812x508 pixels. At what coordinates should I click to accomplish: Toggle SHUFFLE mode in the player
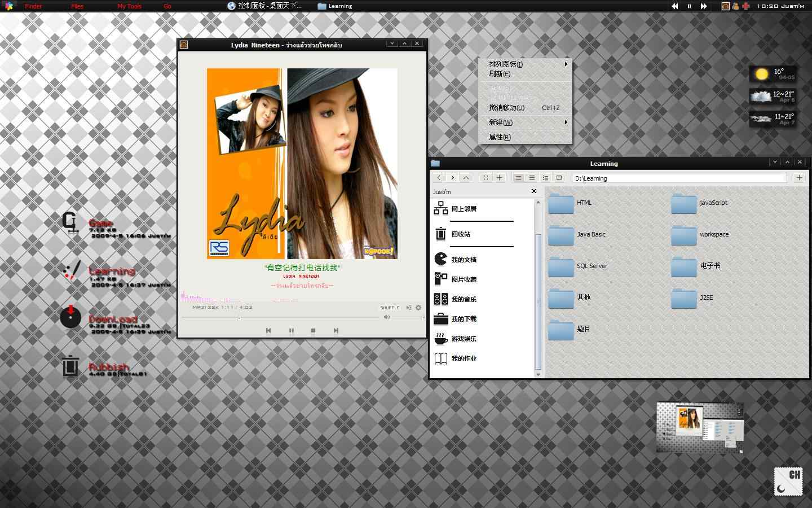click(x=390, y=308)
